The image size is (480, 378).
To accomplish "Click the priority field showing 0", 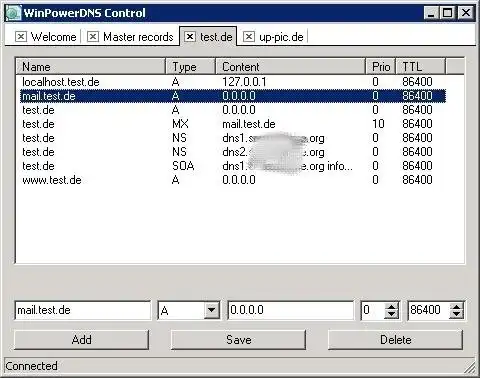I will coord(372,310).
